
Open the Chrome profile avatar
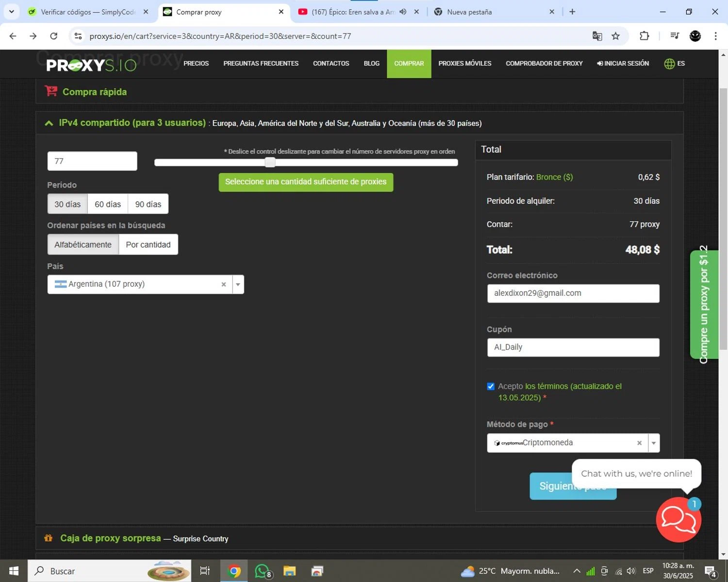point(695,36)
